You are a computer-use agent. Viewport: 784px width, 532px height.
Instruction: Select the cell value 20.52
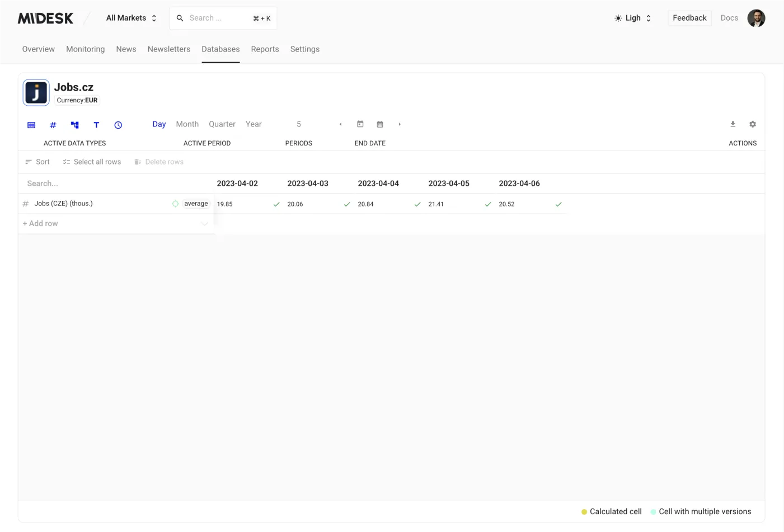pos(506,204)
